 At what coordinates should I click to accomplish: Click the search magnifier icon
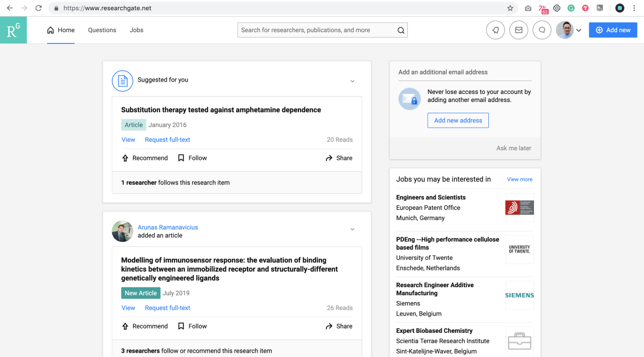pyautogui.click(x=401, y=31)
